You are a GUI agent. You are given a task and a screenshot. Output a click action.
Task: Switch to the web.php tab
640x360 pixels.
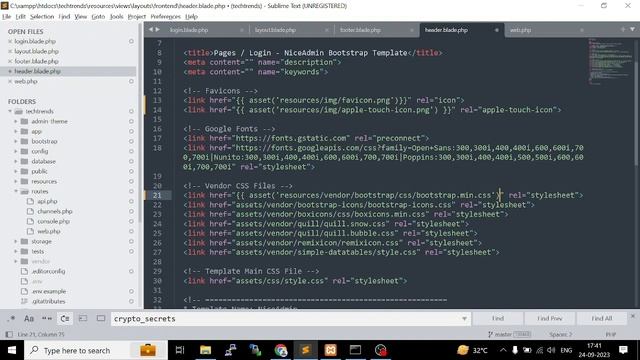coord(520,30)
